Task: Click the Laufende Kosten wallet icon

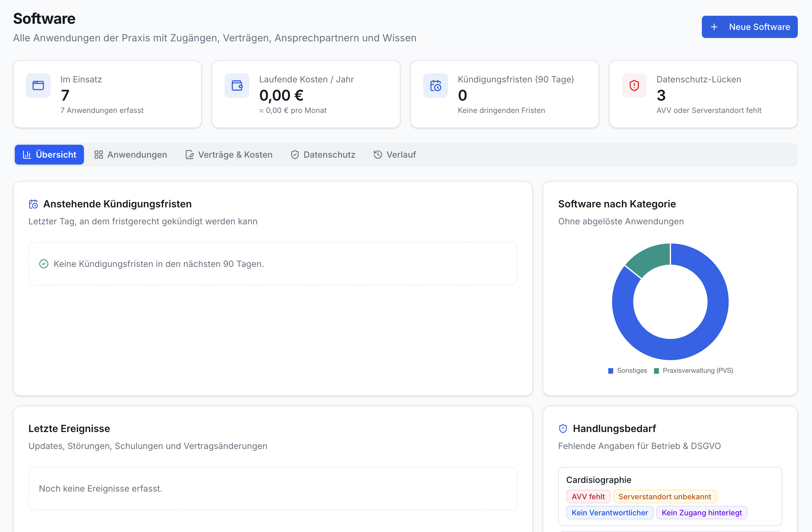Action: pyautogui.click(x=237, y=85)
